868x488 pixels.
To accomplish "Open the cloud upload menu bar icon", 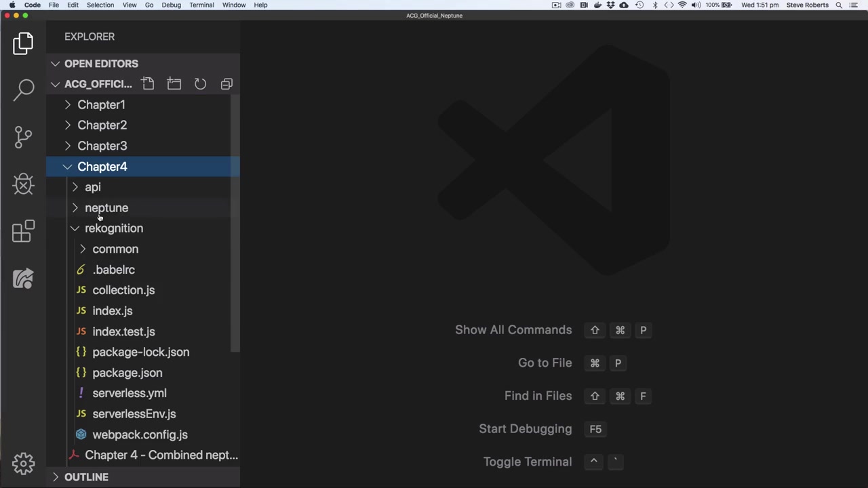I will tap(624, 5).
